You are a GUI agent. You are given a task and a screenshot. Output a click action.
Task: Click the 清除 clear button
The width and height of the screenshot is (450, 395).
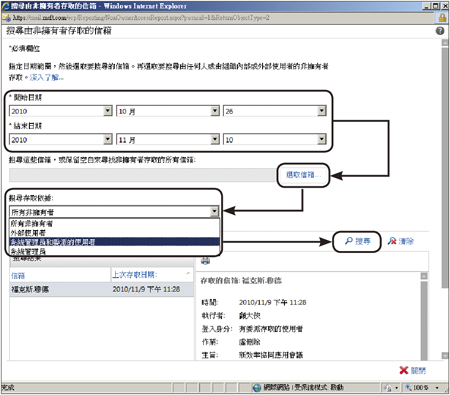coord(400,241)
